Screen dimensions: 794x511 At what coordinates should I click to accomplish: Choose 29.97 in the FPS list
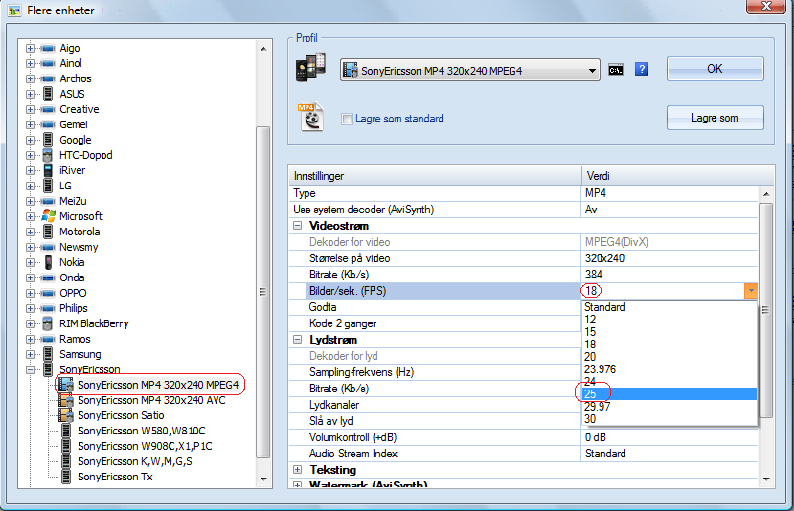pos(669,407)
